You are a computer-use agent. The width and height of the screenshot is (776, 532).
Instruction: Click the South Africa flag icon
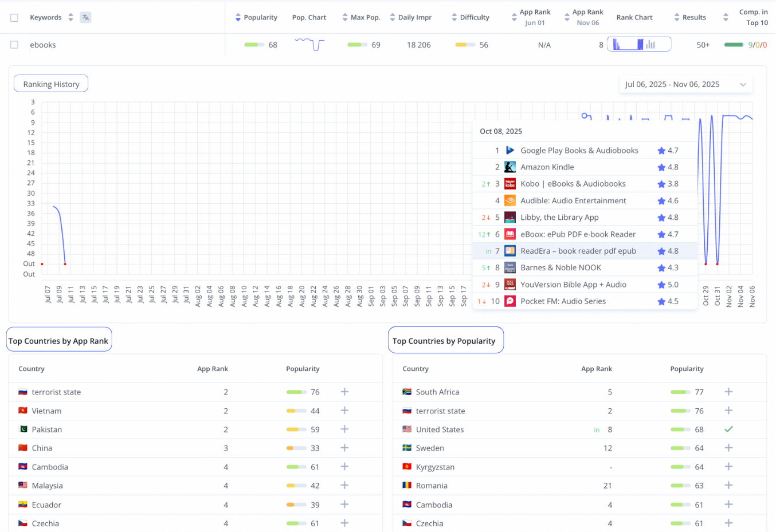(x=407, y=392)
